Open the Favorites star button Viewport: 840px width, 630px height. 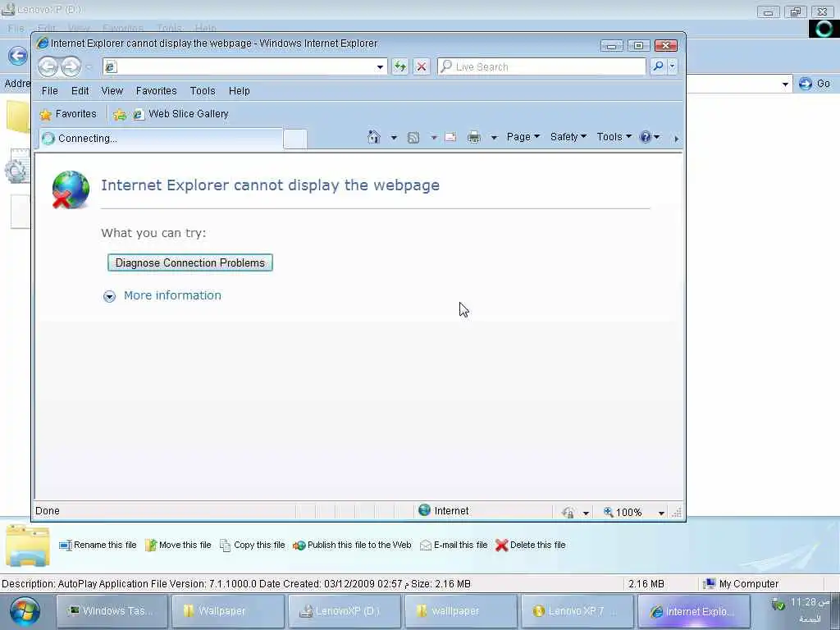tap(68, 114)
